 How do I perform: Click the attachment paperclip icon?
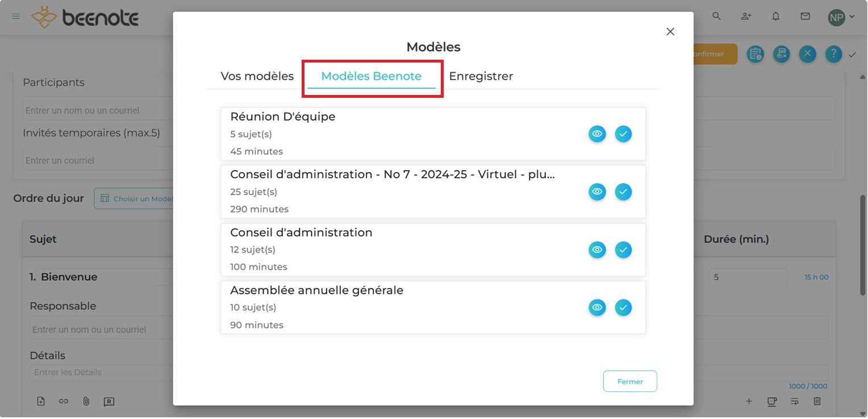[86, 401]
